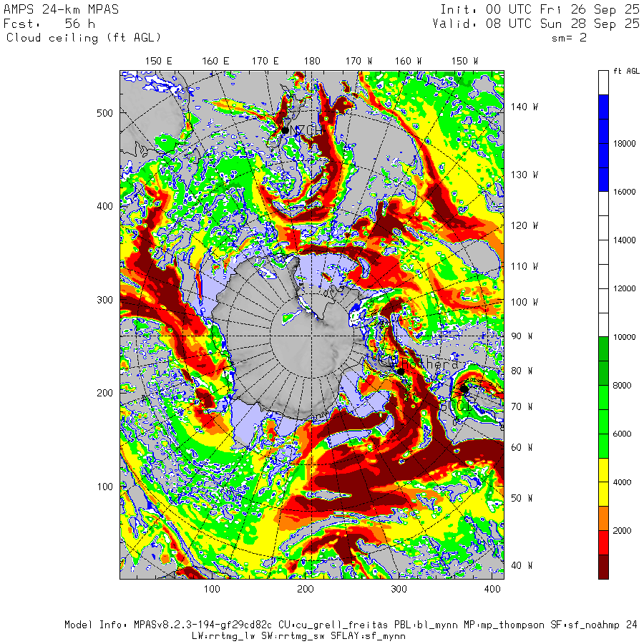Click the '150 E' longitude label

click(159, 62)
